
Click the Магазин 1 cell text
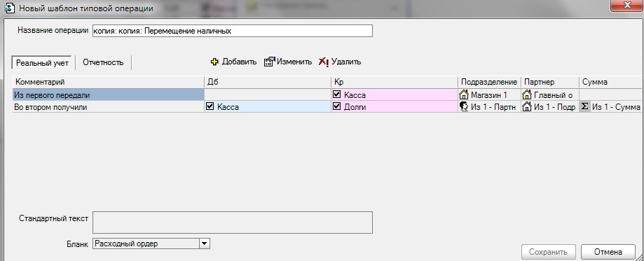click(488, 95)
